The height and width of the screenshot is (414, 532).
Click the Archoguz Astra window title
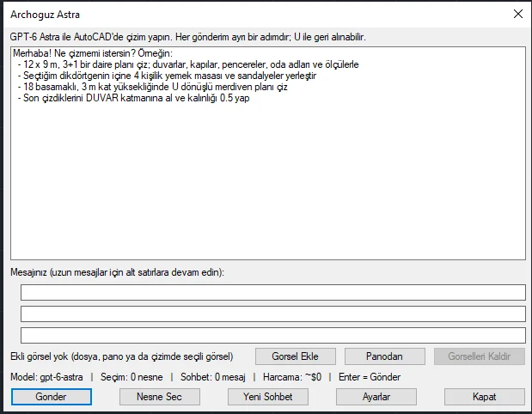coord(46,15)
